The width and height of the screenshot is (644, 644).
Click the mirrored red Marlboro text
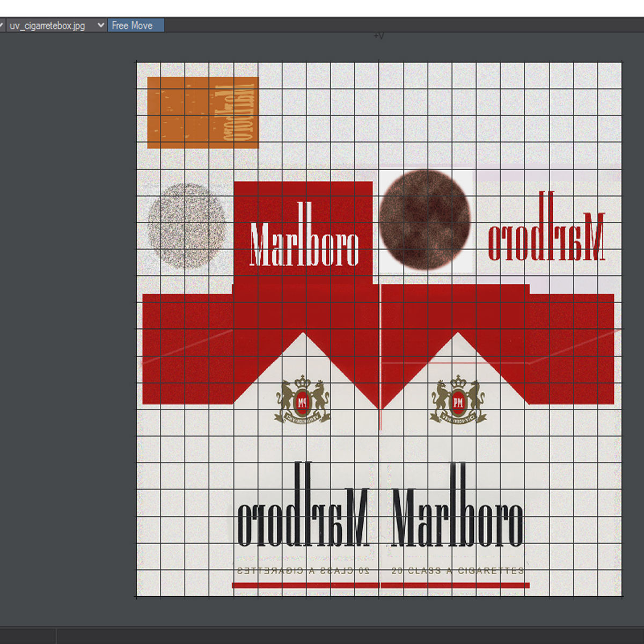coord(546,225)
